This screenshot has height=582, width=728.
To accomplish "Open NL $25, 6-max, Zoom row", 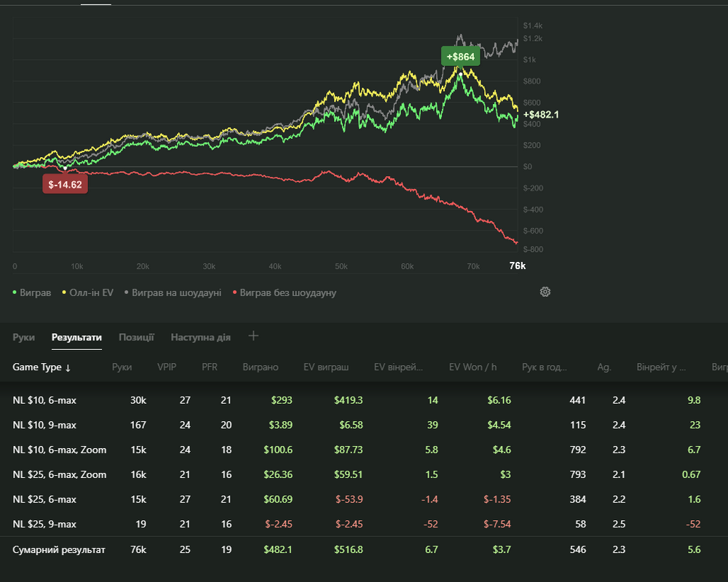I will click(x=60, y=474).
